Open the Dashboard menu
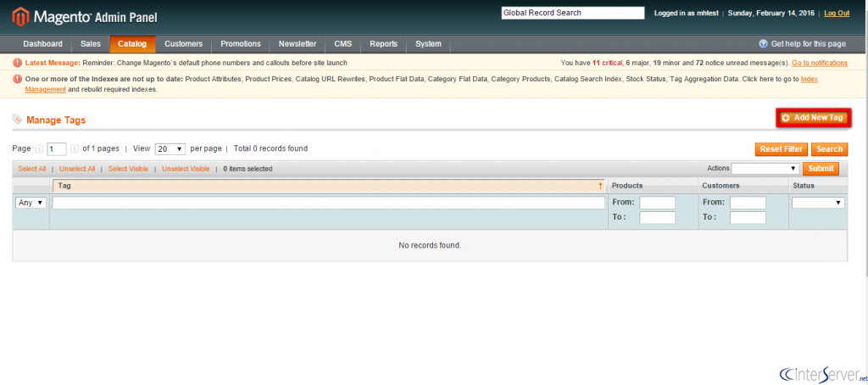 click(42, 44)
